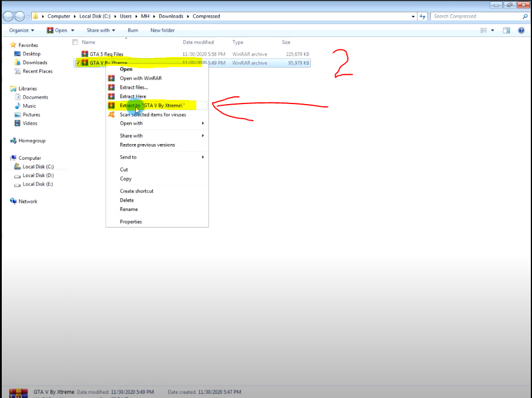The image size is (532, 398).
Task: Click the WinRAR icon of GTA 5 Req Files
Action: pos(85,53)
